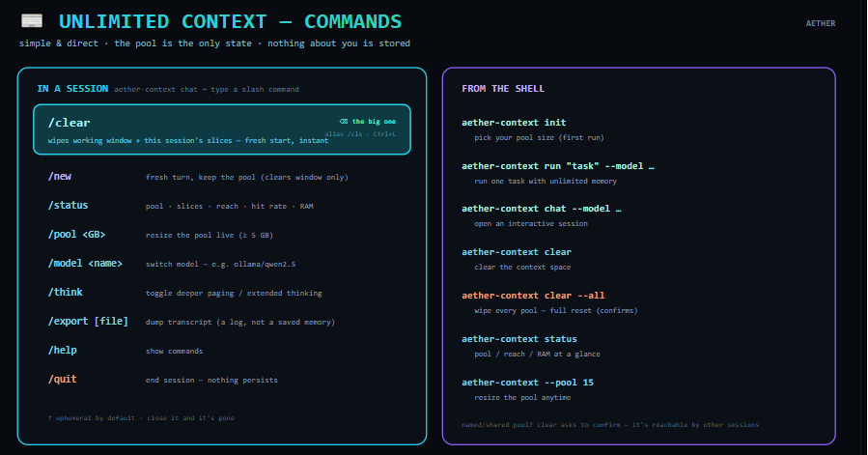Click 'wipes working window' description in /clear card
Viewport: 868px width, 455px height.
pyautogui.click(x=188, y=141)
